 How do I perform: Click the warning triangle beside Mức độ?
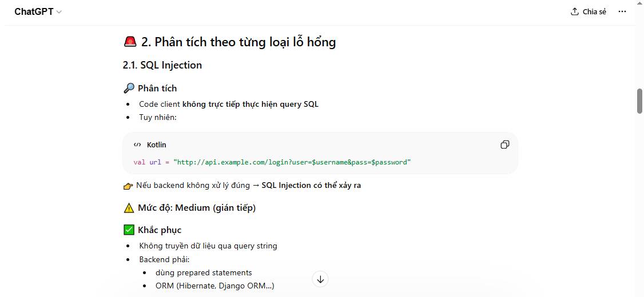tap(129, 208)
